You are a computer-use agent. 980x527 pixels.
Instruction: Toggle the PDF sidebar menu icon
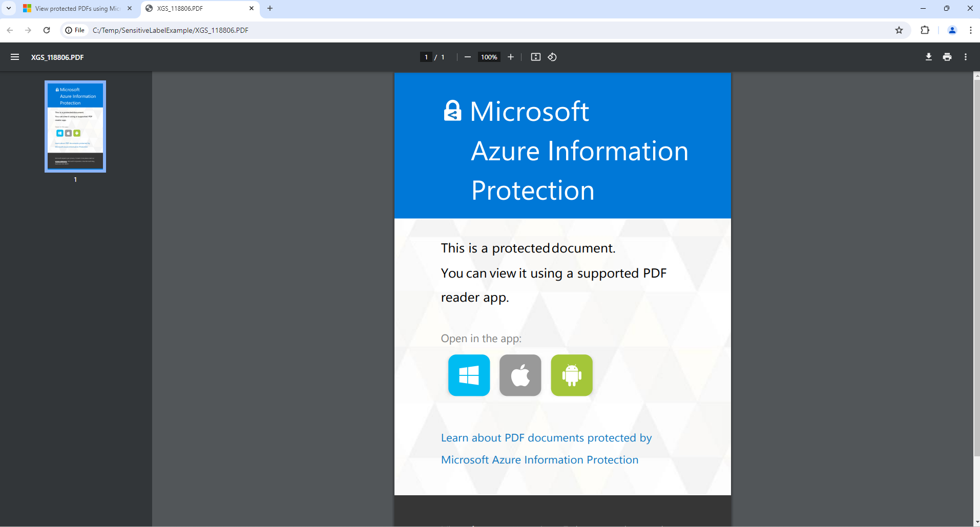pos(15,57)
